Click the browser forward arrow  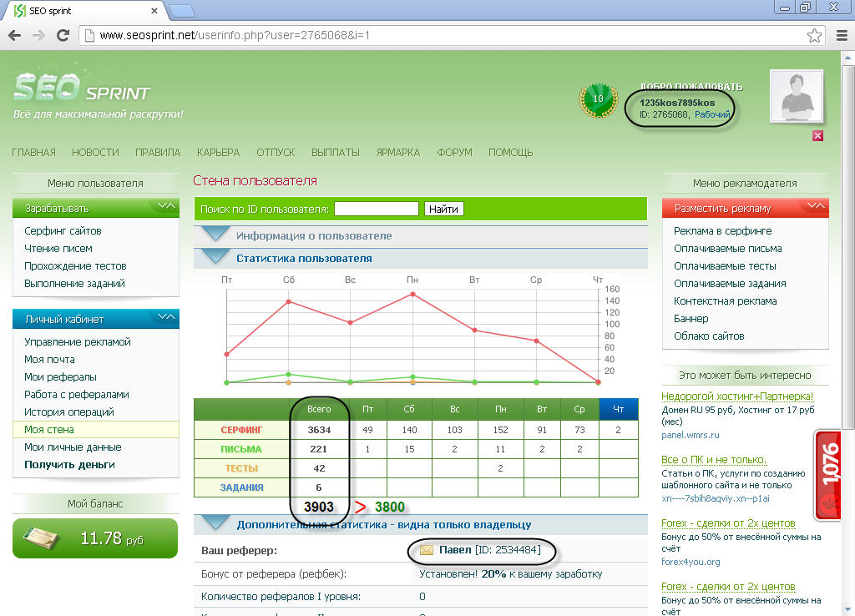tap(38, 35)
